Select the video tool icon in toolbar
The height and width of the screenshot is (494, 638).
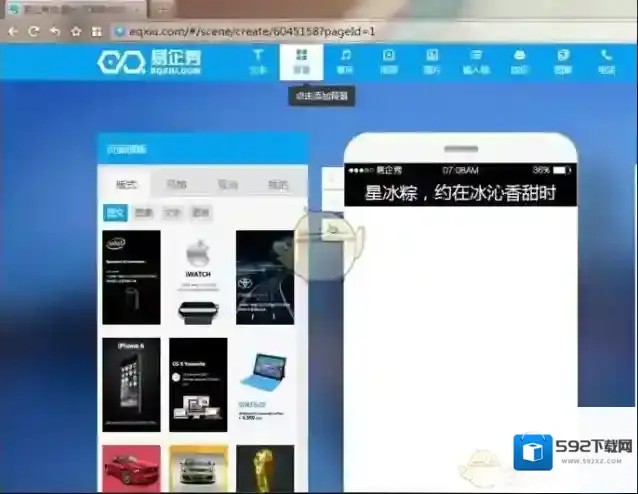tap(389, 61)
